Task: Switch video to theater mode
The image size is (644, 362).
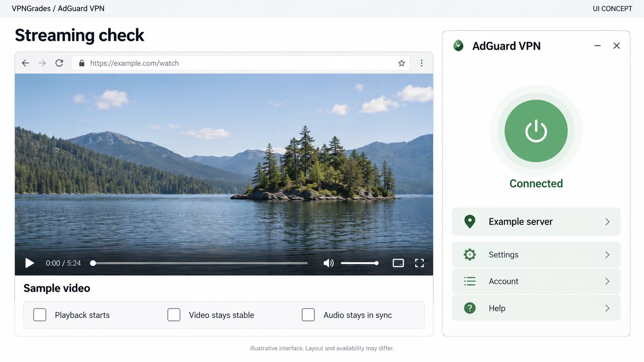Action: tap(398, 263)
